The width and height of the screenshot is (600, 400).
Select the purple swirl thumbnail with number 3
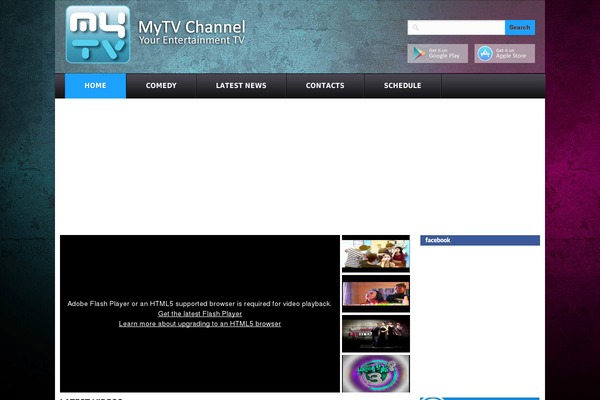pos(376,374)
